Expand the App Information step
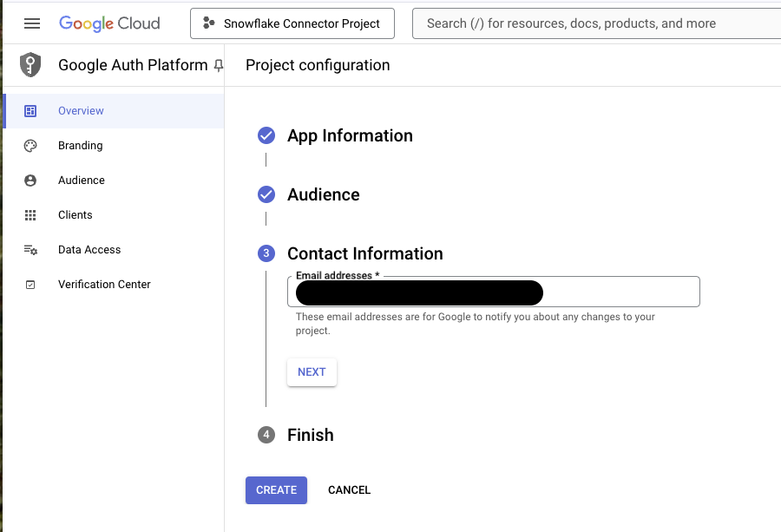 pyautogui.click(x=350, y=135)
